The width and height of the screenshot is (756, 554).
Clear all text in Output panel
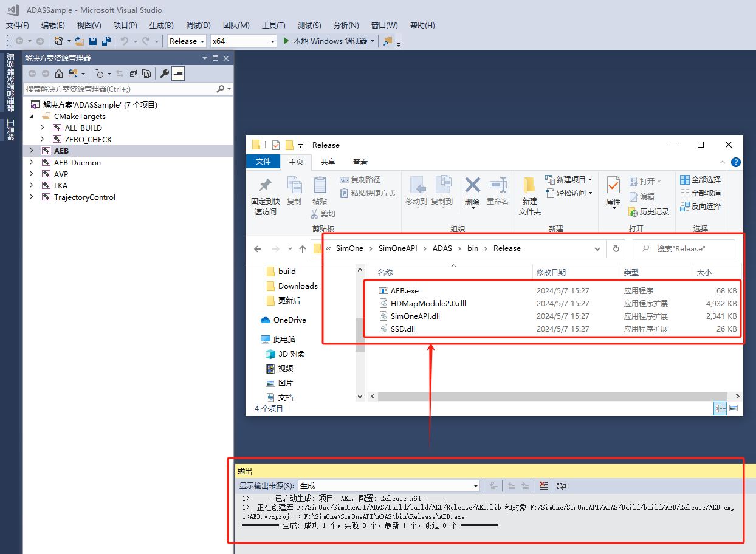pos(543,486)
